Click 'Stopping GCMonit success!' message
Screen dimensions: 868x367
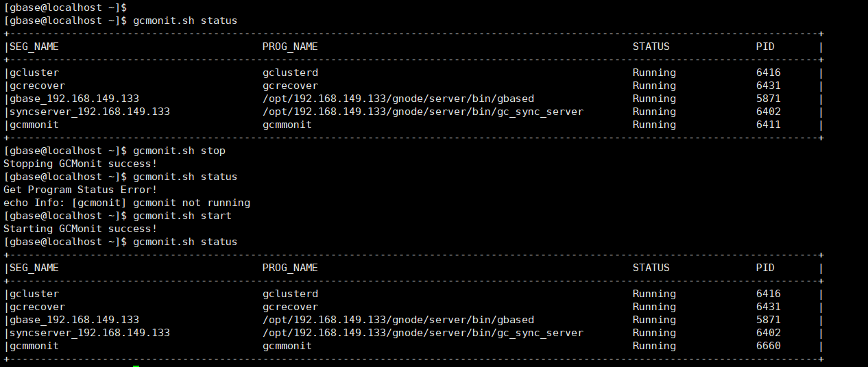[x=80, y=163]
